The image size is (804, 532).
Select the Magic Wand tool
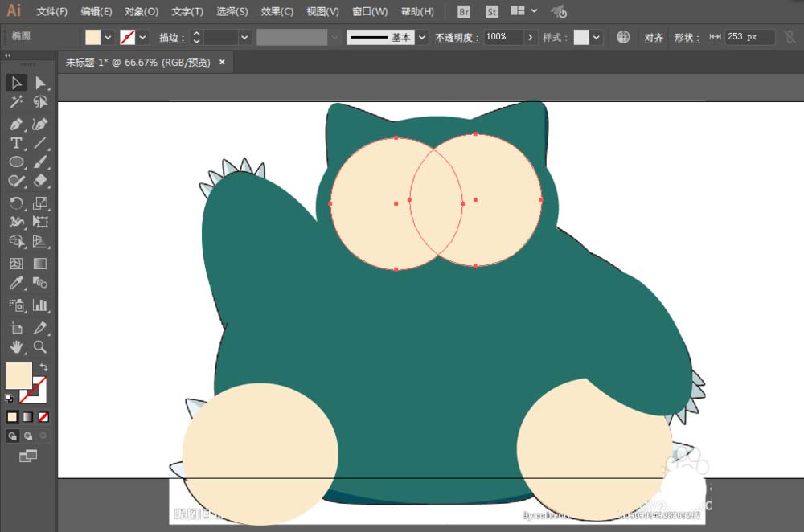pyautogui.click(x=16, y=102)
